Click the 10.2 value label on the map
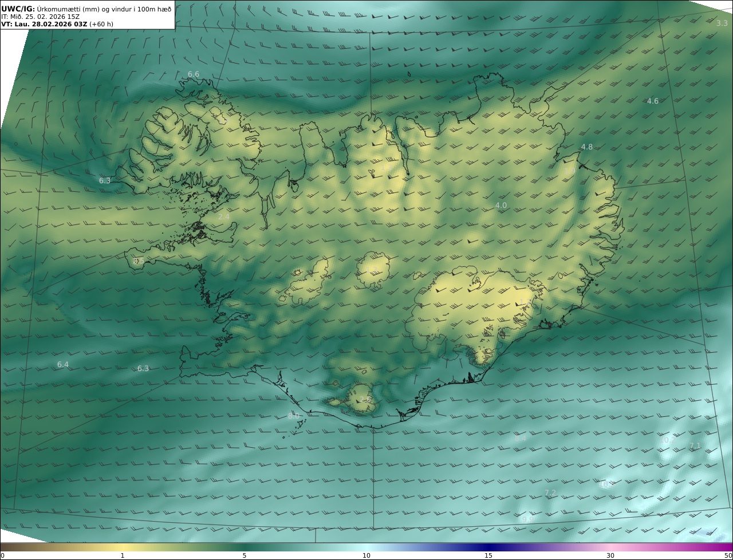 (668, 440)
